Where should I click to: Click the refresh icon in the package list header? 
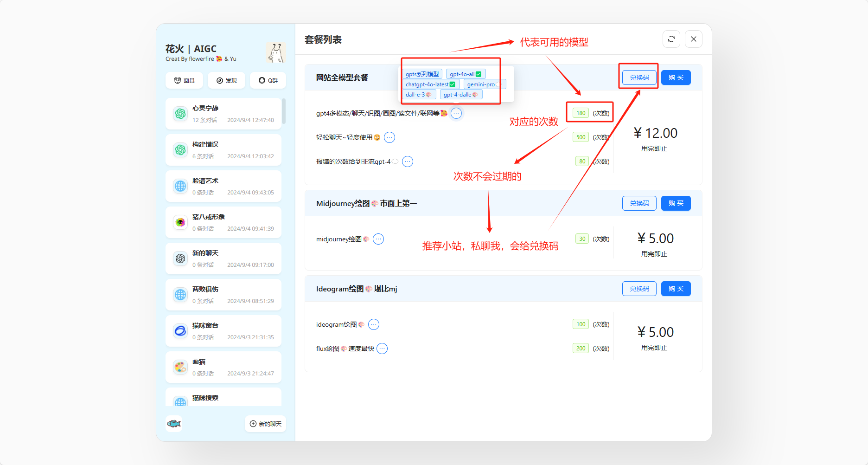671,39
